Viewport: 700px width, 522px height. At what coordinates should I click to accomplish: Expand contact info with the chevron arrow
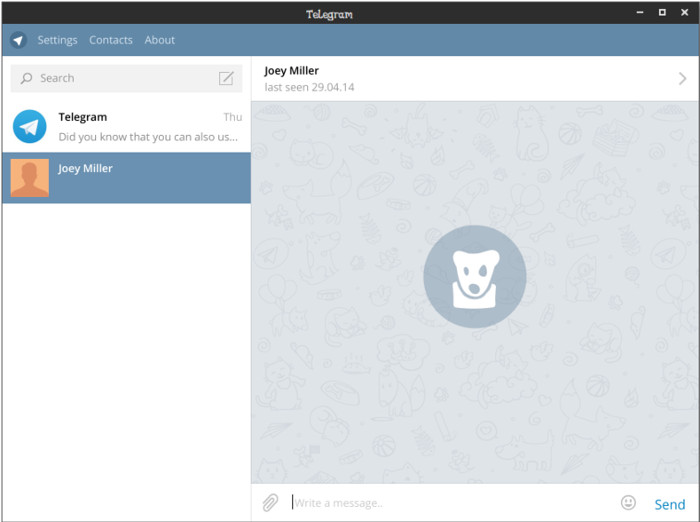pos(682,79)
